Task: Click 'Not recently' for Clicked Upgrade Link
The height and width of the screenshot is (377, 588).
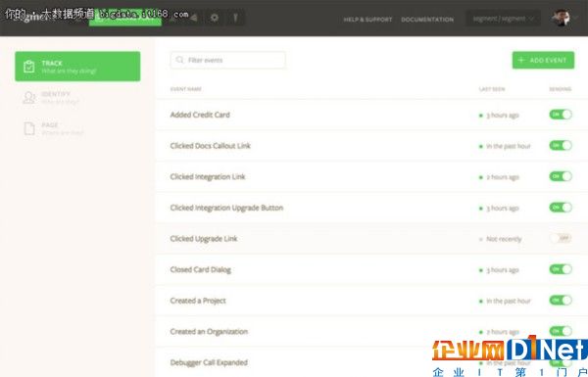Action: [x=504, y=239]
